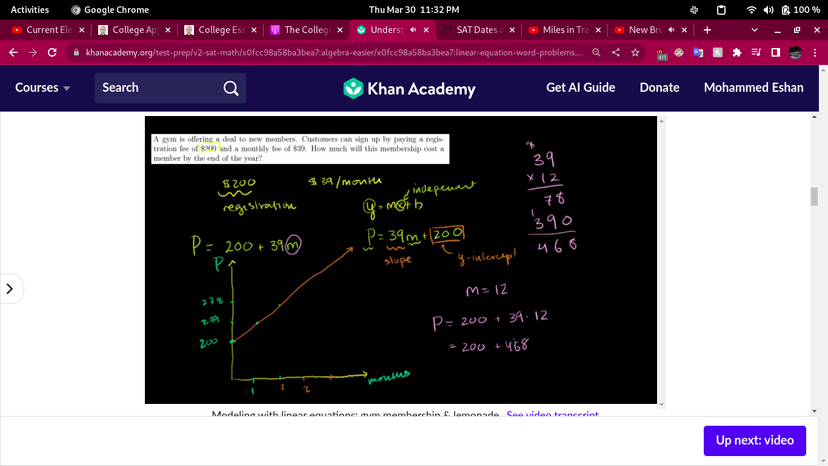Click Get AI Guide link
828x466 pixels.
pyautogui.click(x=580, y=88)
